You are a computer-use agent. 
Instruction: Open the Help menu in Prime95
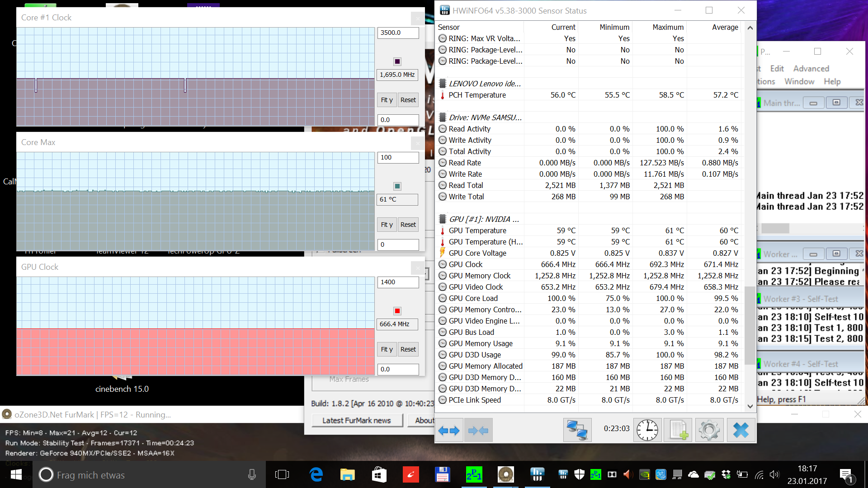[832, 81]
